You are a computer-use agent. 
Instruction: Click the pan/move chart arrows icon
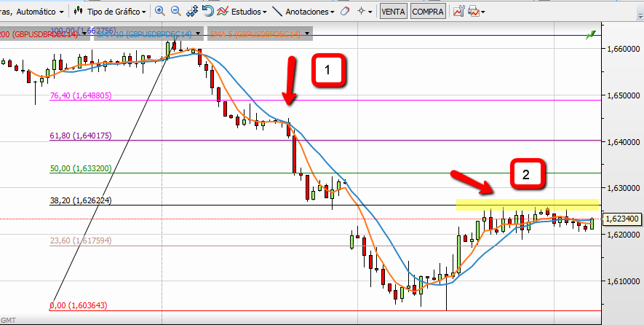(192, 12)
